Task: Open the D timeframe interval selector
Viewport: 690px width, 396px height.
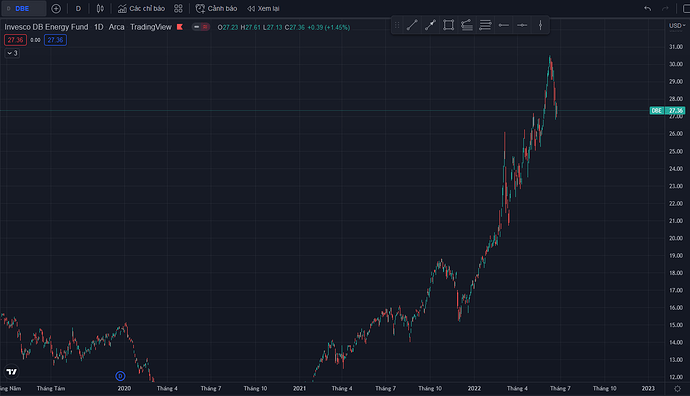Action: tap(78, 8)
